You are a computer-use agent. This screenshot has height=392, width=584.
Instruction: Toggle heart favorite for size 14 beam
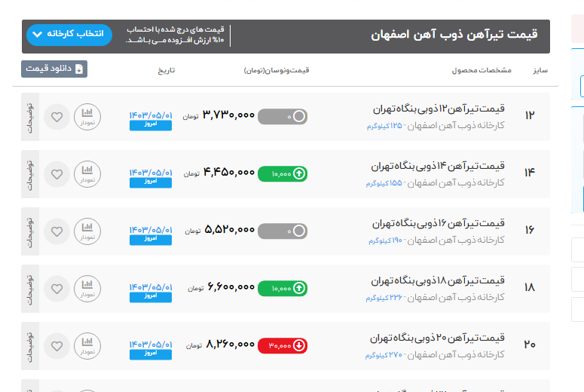pos(57,174)
